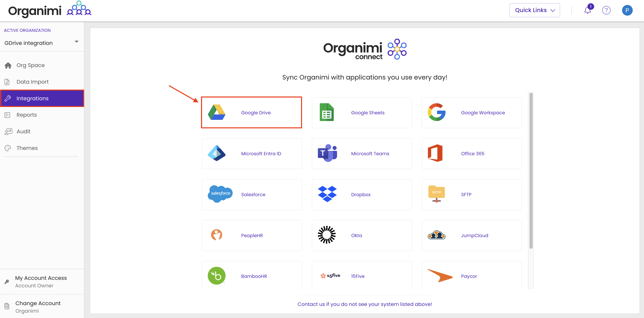Open Data Import menu item
644x318 pixels.
tap(42, 82)
